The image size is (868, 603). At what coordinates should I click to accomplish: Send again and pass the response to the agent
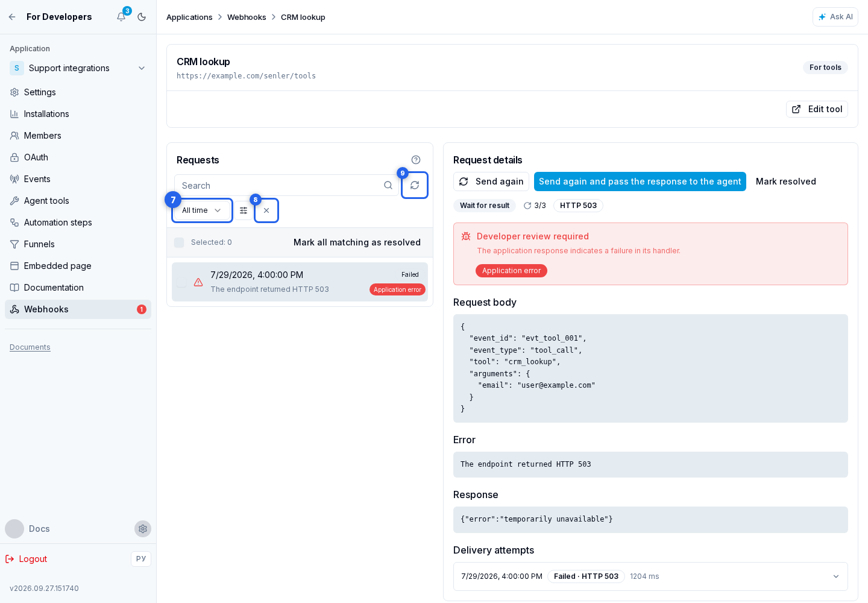pyautogui.click(x=640, y=182)
